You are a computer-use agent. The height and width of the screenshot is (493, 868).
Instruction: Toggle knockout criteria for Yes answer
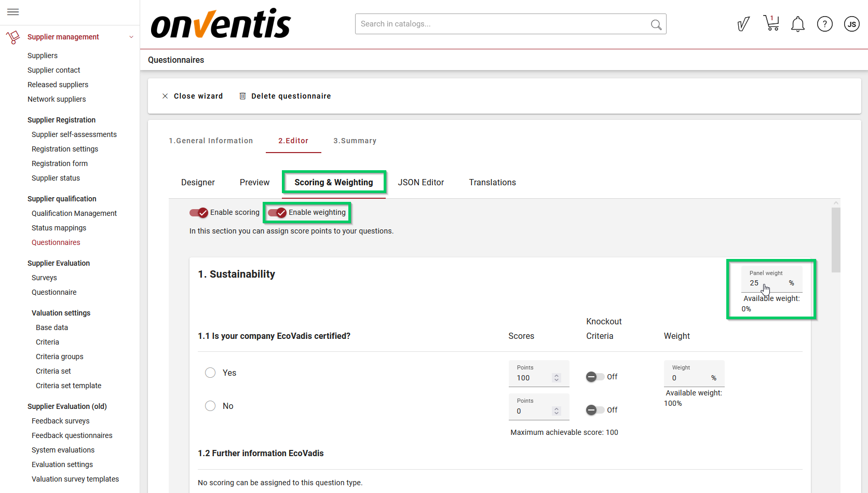pyautogui.click(x=594, y=377)
